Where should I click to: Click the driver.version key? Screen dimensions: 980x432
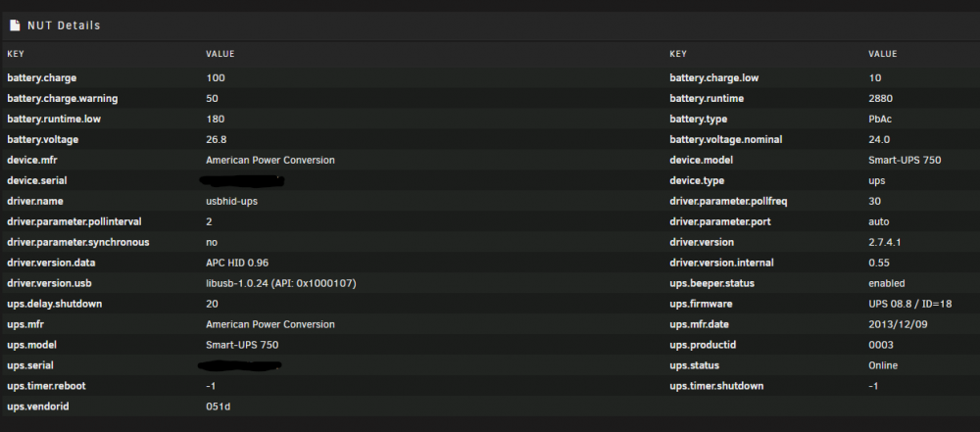(702, 242)
